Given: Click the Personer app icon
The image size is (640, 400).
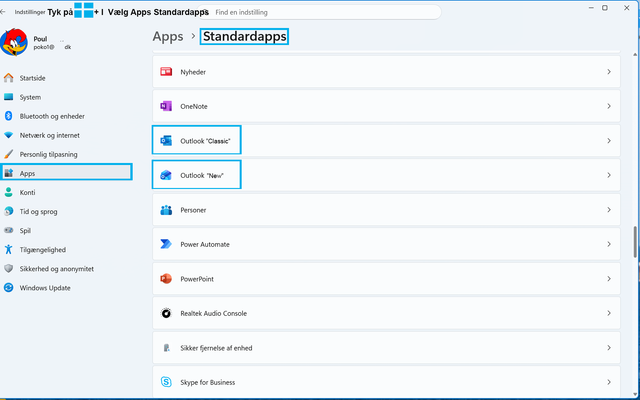Looking at the screenshot, I should pyautogui.click(x=166, y=210).
